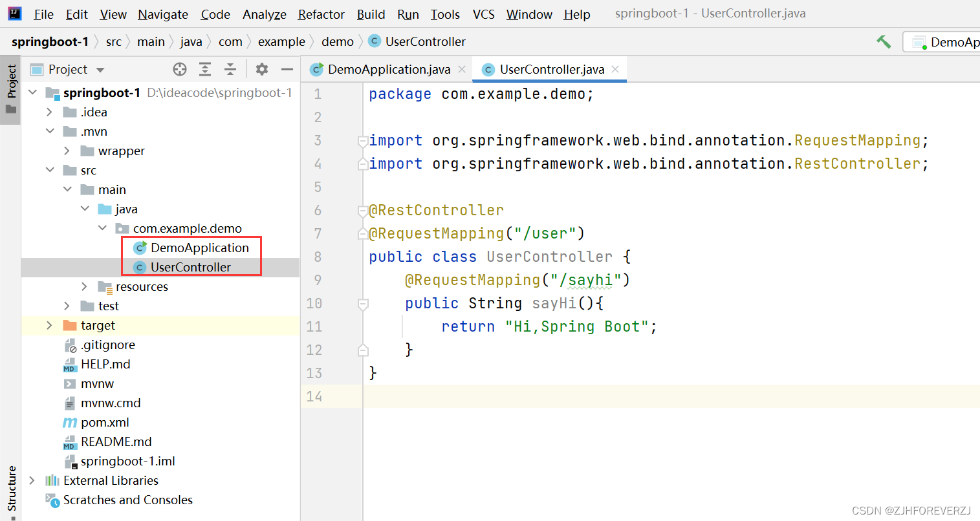Click the .gitignore file icon
This screenshot has height=521, width=980.
(x=70, y=345)
